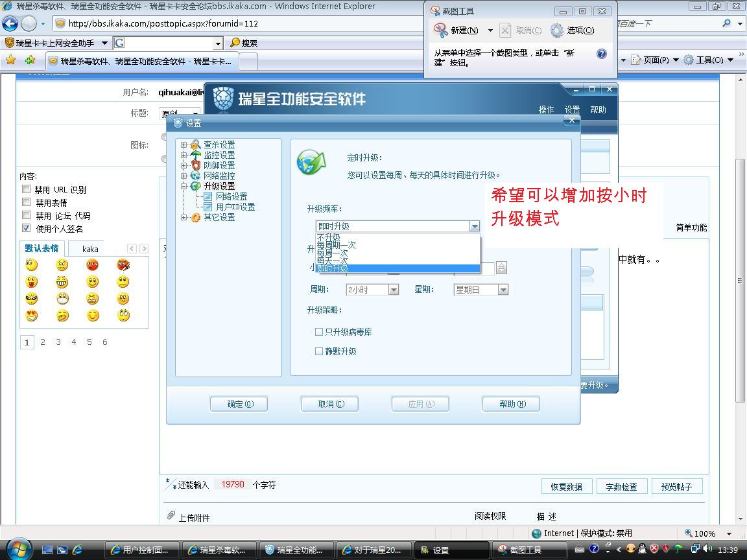This screenshot has width=747, height=560.
Task: Select 网络设置 under 升级设置
Action: coord(231,196)
